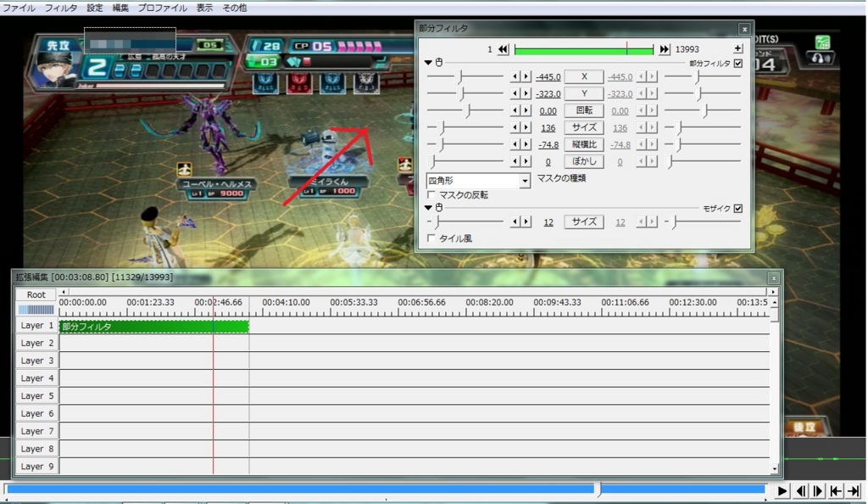Increase 回転 value with right stepper arrow
The image size is (868, 504).
[526, 110]
